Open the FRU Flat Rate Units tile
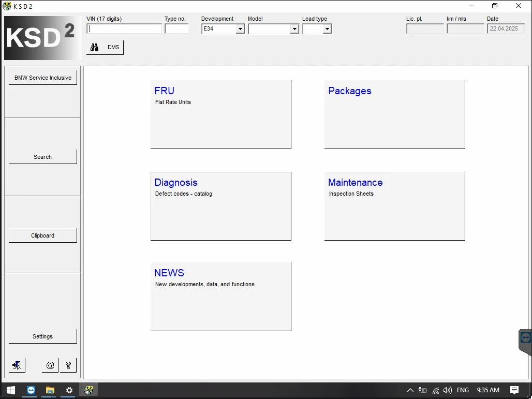Screen dimensions: 532x399 pos(220,114)
